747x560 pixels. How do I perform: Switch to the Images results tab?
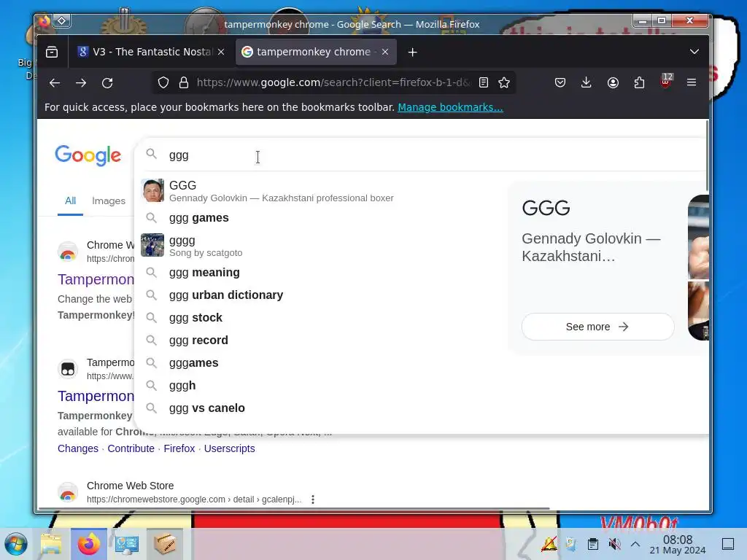click(109, 201)
